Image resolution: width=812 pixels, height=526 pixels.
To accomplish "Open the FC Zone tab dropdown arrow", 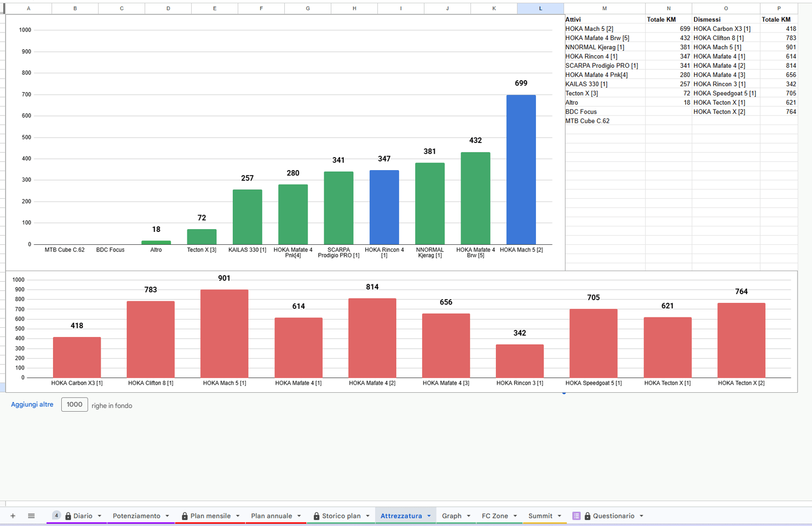I will [515, 516].
